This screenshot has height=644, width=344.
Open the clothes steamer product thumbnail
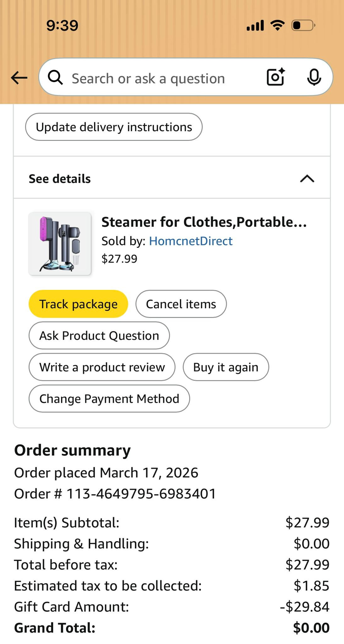pyautogui.click(x=60, y=244)
